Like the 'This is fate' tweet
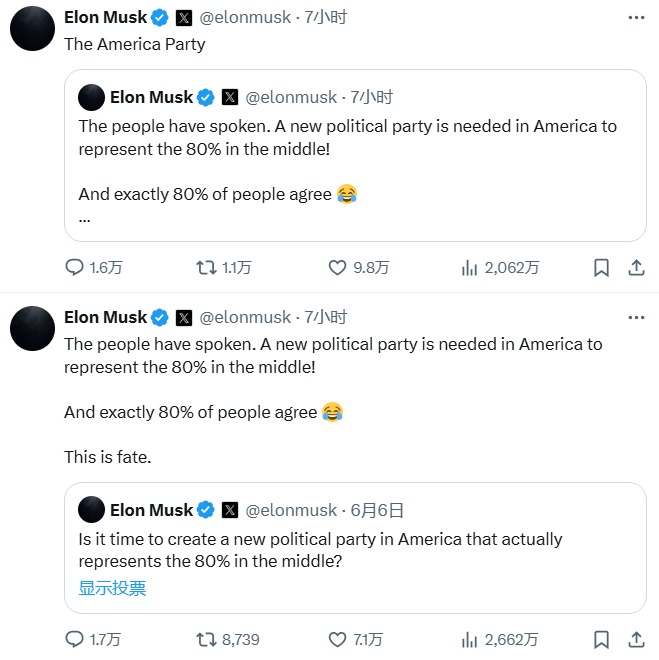Viewport: 659px width, 660px height. [338, 639]
